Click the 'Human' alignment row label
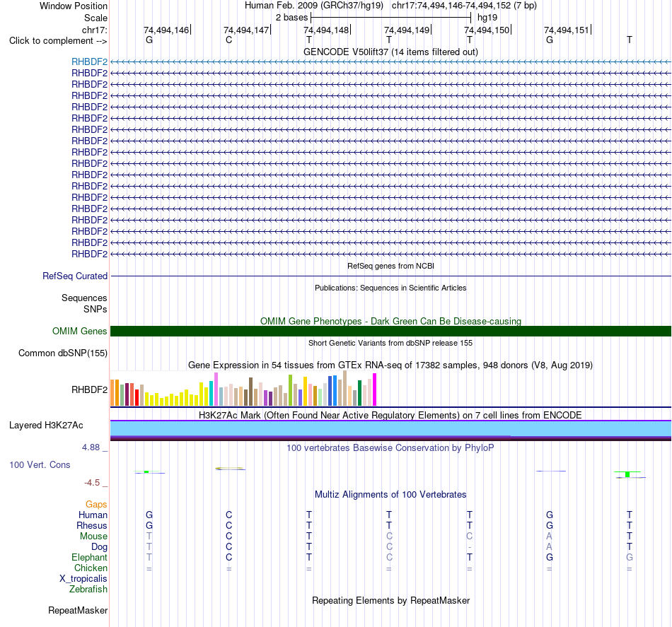Viewport: 672px width, 627px height. (93, 515)
